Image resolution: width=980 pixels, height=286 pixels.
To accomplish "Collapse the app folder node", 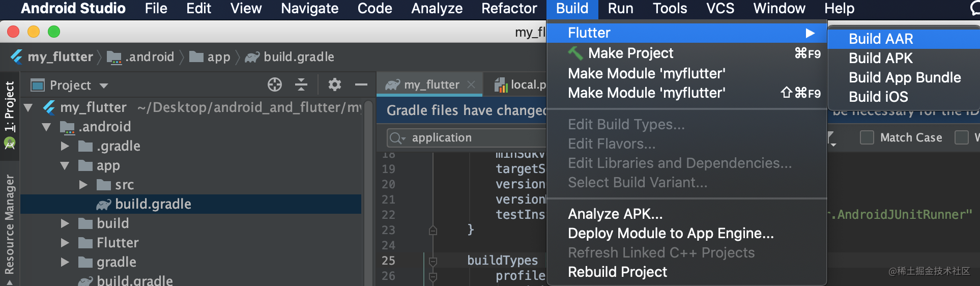I will pos(65,165).
